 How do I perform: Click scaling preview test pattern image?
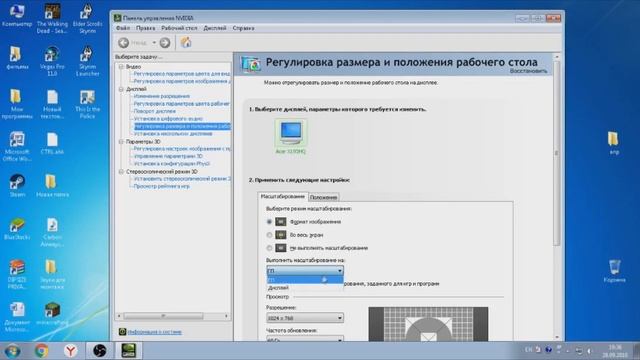point(428,324)
